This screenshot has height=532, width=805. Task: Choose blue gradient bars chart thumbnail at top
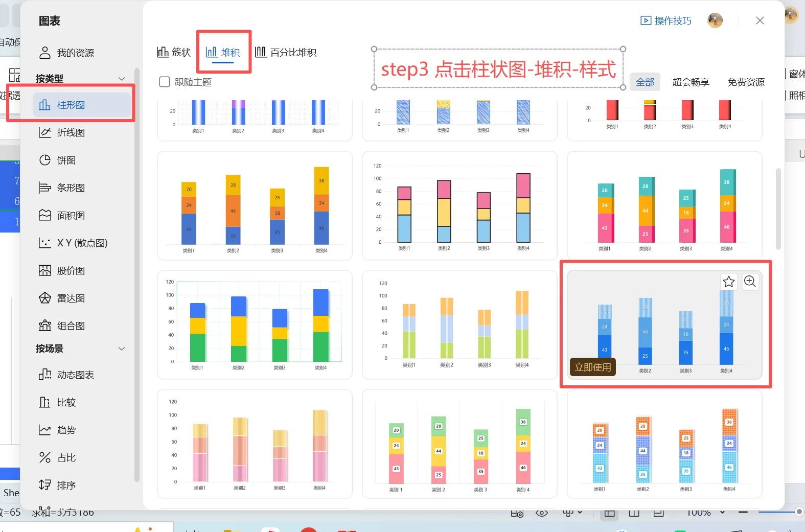[255, 120]
